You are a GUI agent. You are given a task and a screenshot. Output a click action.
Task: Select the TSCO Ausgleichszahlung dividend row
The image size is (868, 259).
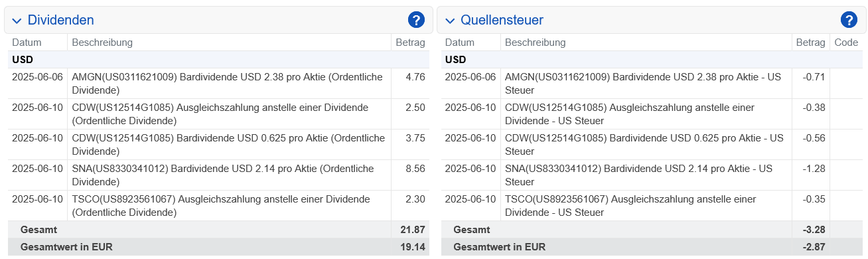218,205
